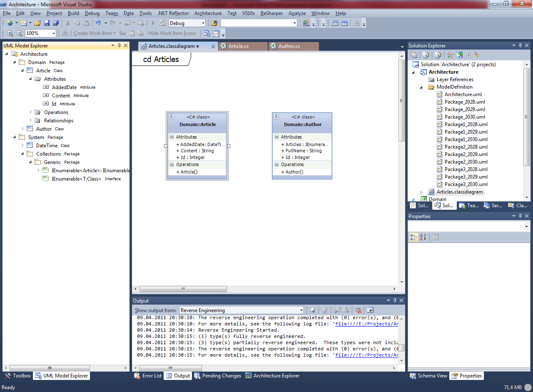Click the Alphabetical sort button in Properties
The image size is (533, 392).
(x=423, y=237)
